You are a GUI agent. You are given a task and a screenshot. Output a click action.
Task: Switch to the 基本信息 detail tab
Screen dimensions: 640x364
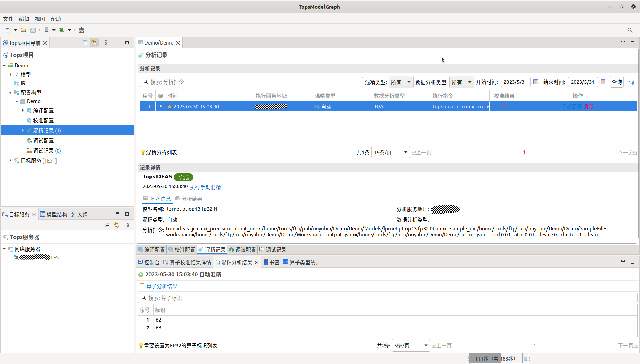point(157,199)
